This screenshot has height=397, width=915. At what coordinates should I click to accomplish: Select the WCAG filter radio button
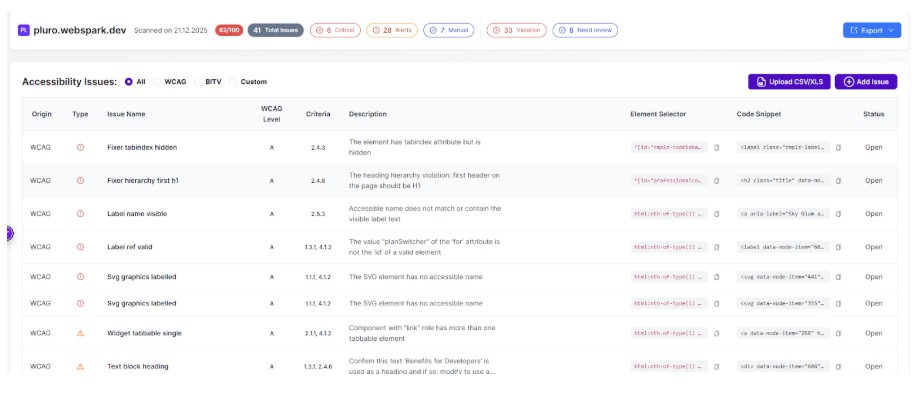click(x=157, y=82)
